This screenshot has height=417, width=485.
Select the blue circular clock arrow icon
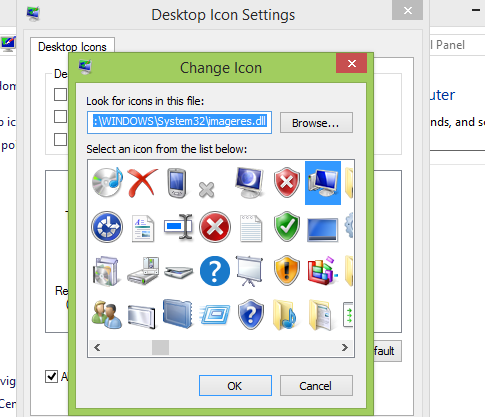[x=107, y=227]
